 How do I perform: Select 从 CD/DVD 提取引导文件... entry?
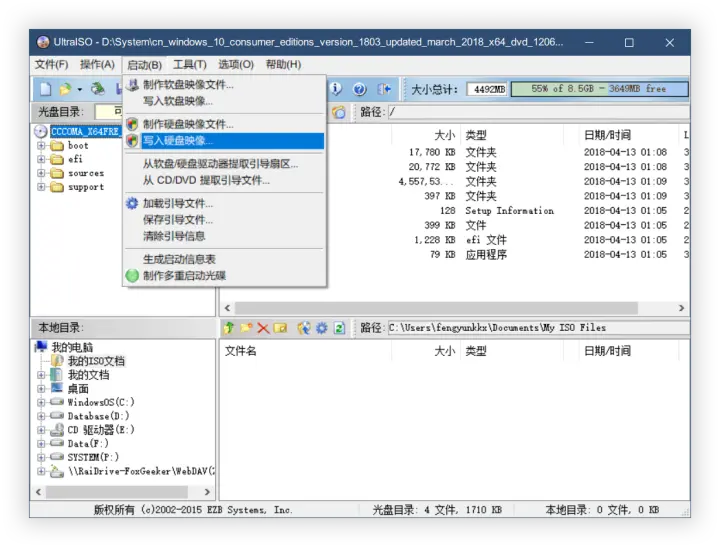[225, 180]
